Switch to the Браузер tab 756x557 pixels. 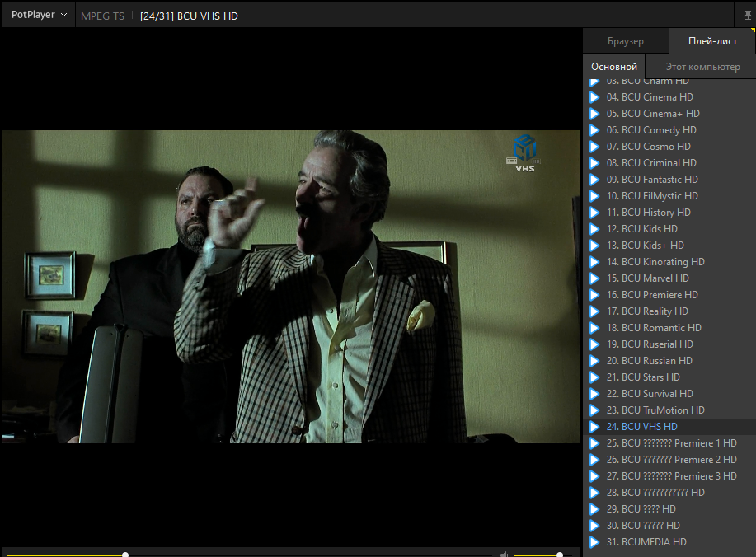626,41
